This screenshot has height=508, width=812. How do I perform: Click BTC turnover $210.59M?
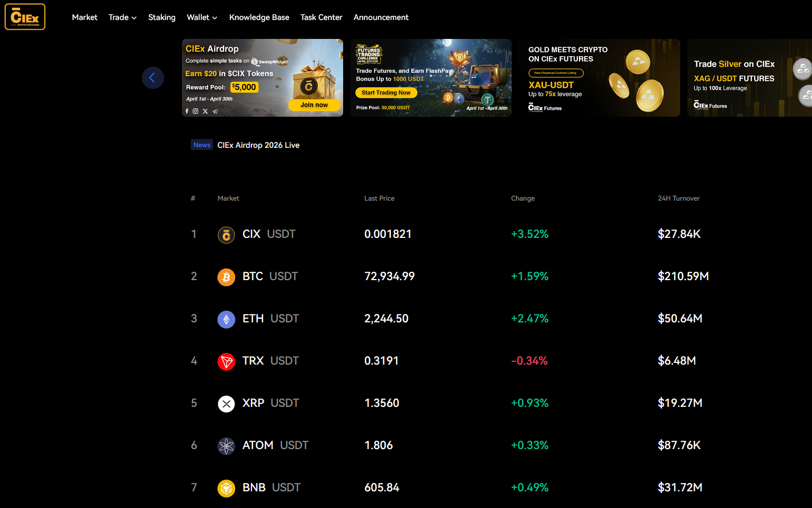click(x=684, y=276)
